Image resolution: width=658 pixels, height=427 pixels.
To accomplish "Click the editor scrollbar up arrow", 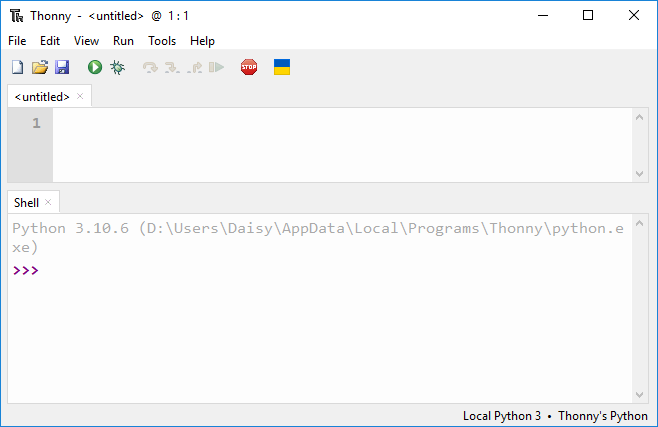I will 640,117.
